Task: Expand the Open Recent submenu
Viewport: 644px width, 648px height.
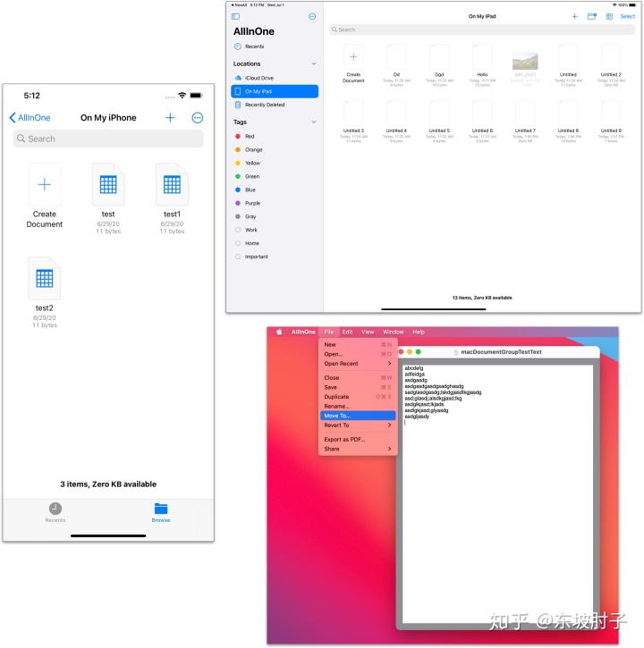Action: 358,364
